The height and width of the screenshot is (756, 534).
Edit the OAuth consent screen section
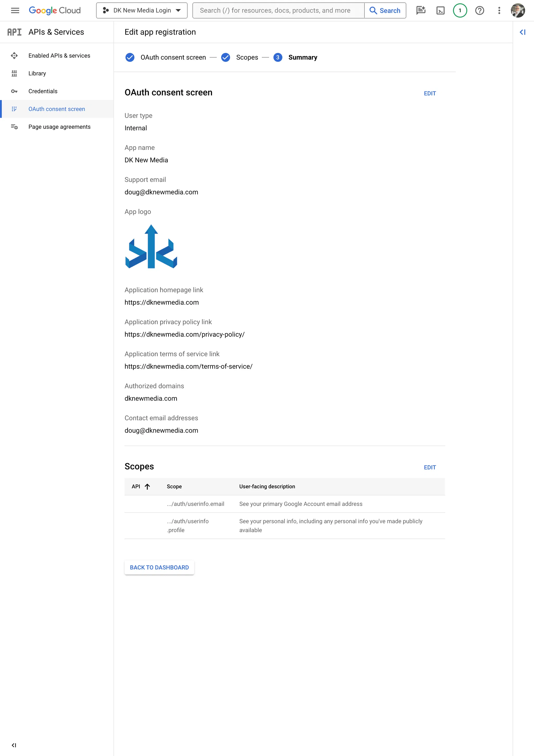pos(429,94)
